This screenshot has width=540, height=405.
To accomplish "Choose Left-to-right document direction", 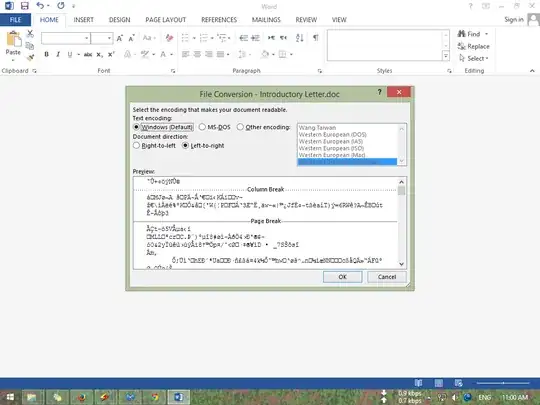I will coord(185,145).
